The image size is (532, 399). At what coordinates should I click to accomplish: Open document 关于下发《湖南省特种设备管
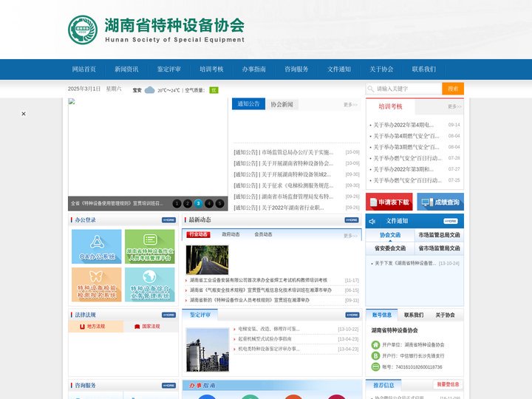pos(406,263)
